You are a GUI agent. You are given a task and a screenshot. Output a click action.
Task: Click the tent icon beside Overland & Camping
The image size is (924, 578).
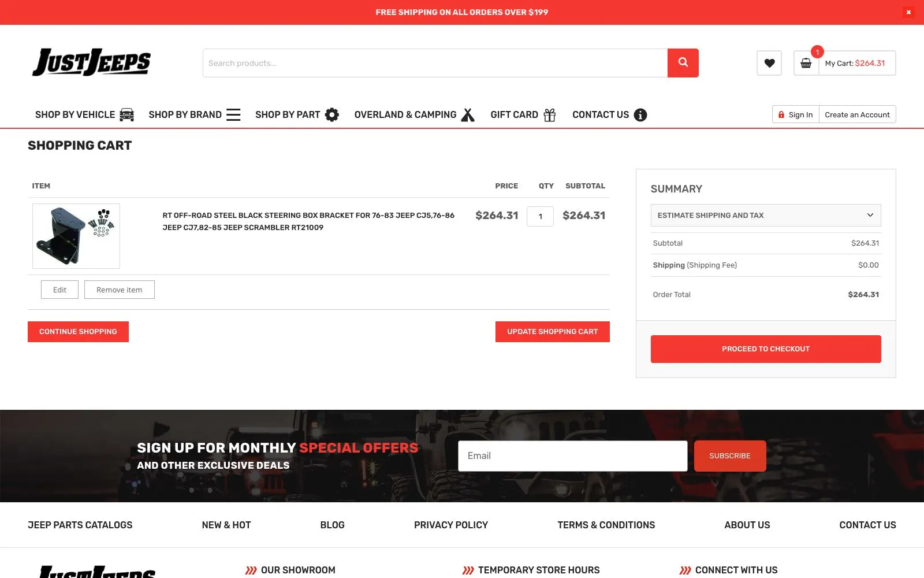(468, 114)
